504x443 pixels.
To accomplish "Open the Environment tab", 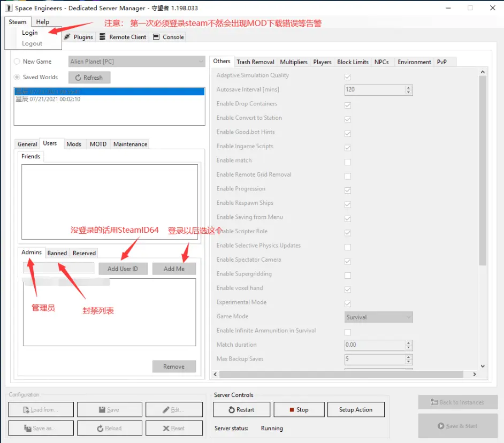I will tap(414, 62).
